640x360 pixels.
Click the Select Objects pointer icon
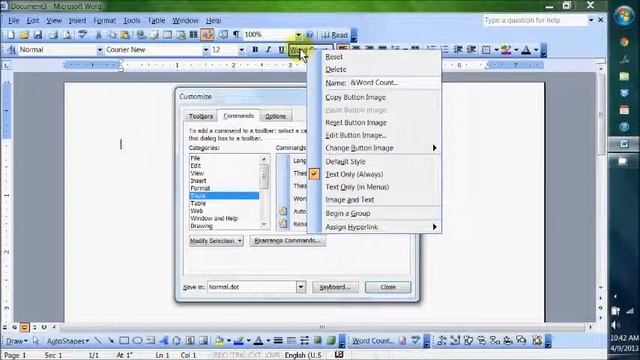[x=36, y=340]
